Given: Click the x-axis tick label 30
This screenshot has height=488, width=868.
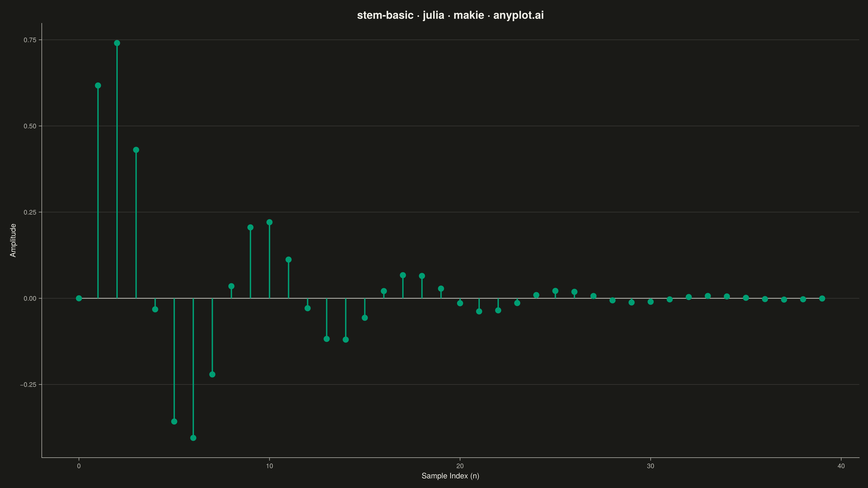Looking at the screenshot, I should pyautogui.click(x=651, y=466).
